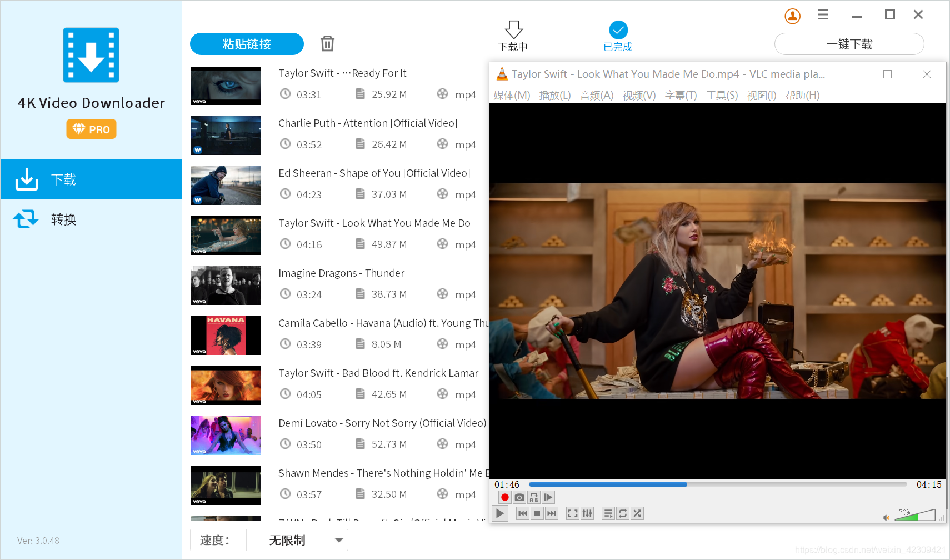Click the version text 'Ver: 3.0.48'
The height and width of the screenshot is (560, 950).
pyautogui.click(x=38, y=541)
